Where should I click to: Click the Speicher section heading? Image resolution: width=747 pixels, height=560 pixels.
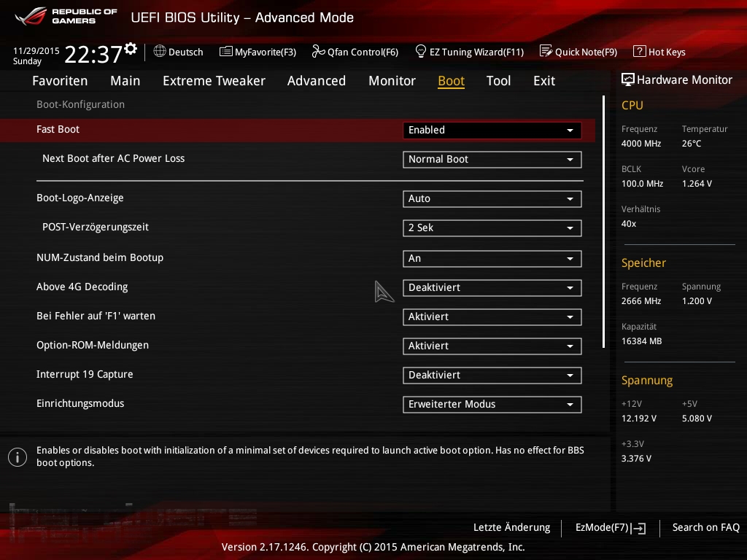coord(643,262)
